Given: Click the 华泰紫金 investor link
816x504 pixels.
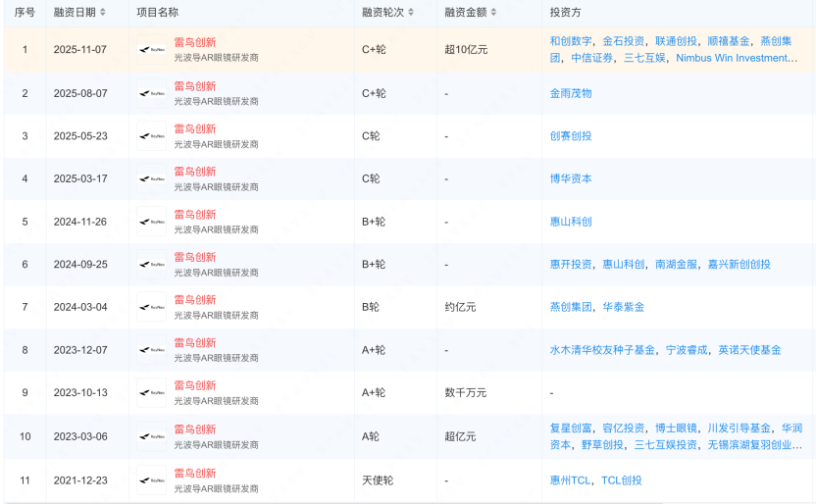Looking at the screenshot, I should tap(623, 307).
